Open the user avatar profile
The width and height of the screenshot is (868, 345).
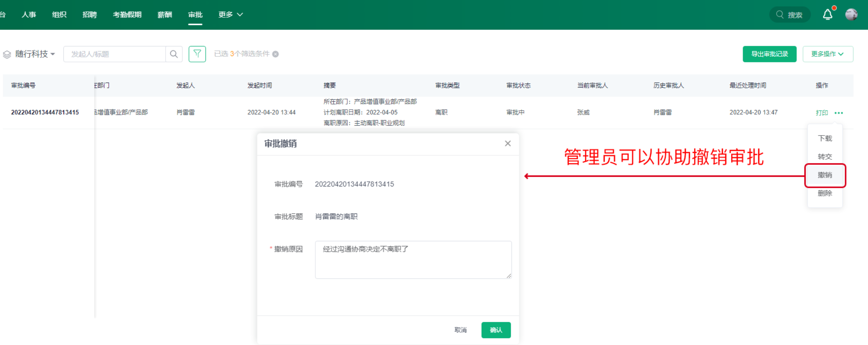tap(851, 15)
